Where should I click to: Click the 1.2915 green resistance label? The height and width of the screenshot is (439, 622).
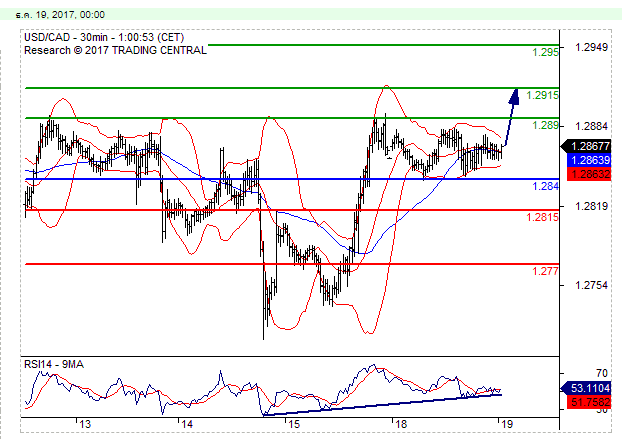(542, 95)
